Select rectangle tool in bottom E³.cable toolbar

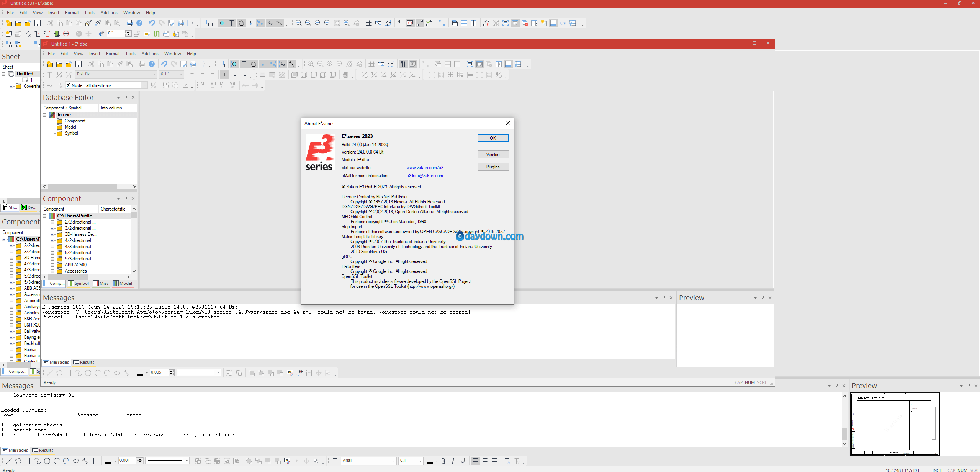28,461
